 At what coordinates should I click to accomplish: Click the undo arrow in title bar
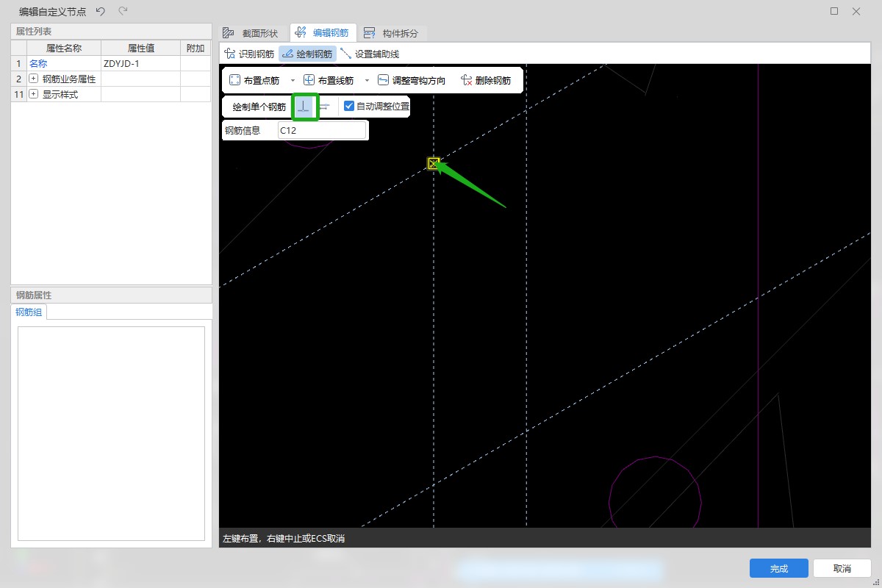pyautogui.click(x=101, y=11)
